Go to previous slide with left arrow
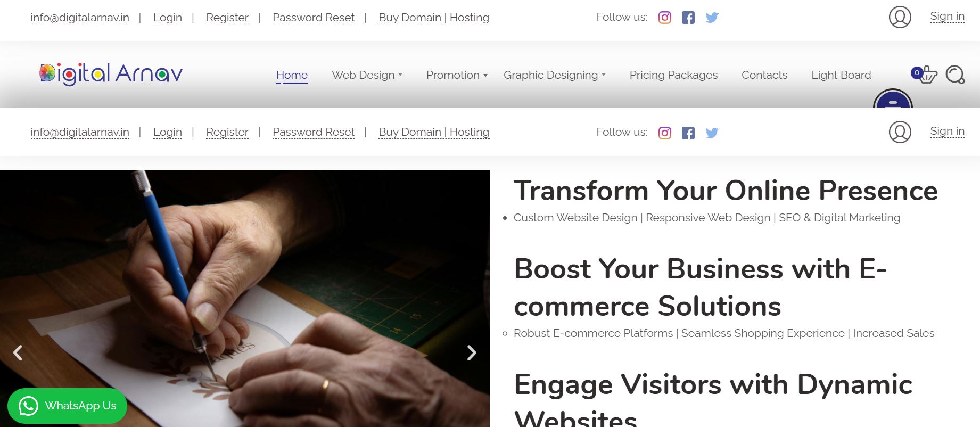The image size is (980, 427). click(18, 352)
